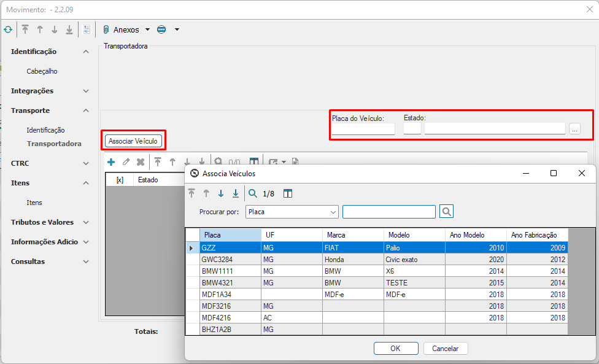
Task: Select Transportadora in the sidebar
Action: [54, 144]
